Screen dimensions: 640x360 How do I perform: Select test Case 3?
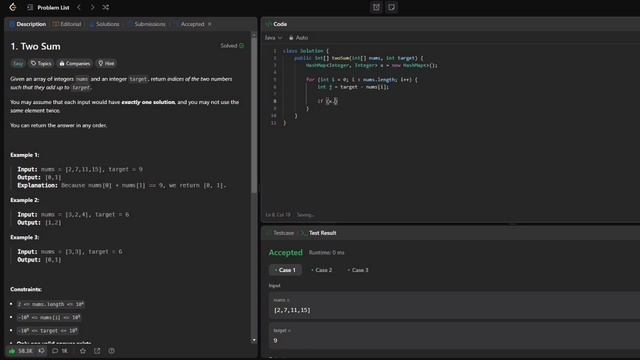pyautogui.click(x=358, y=270)
